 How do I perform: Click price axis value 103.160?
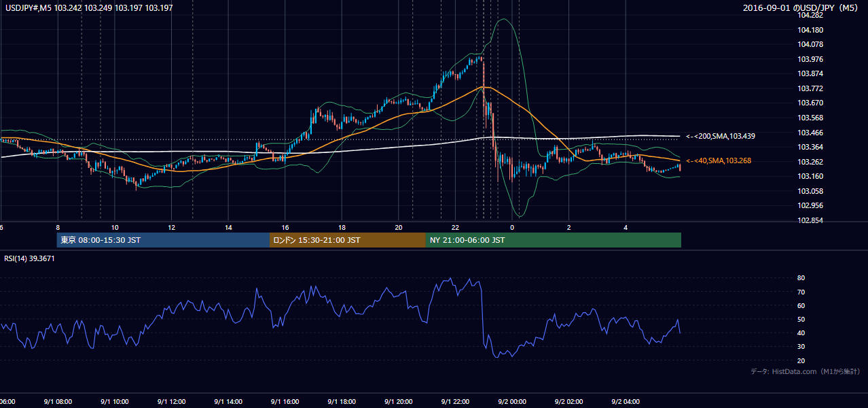point(811,176)
